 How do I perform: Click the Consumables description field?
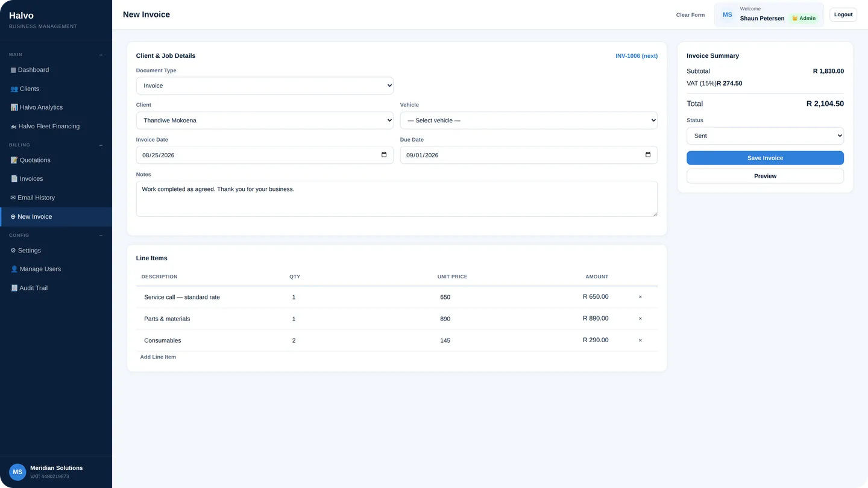210,340
